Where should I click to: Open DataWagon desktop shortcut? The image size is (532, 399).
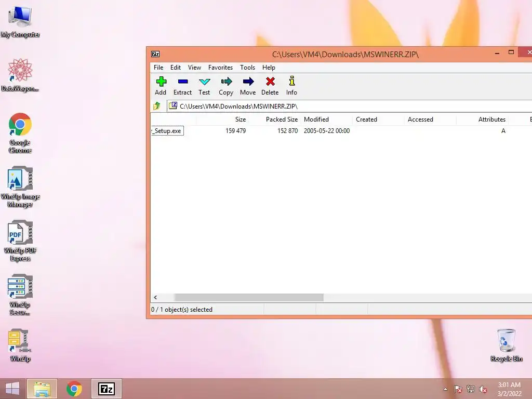[20, 75]
